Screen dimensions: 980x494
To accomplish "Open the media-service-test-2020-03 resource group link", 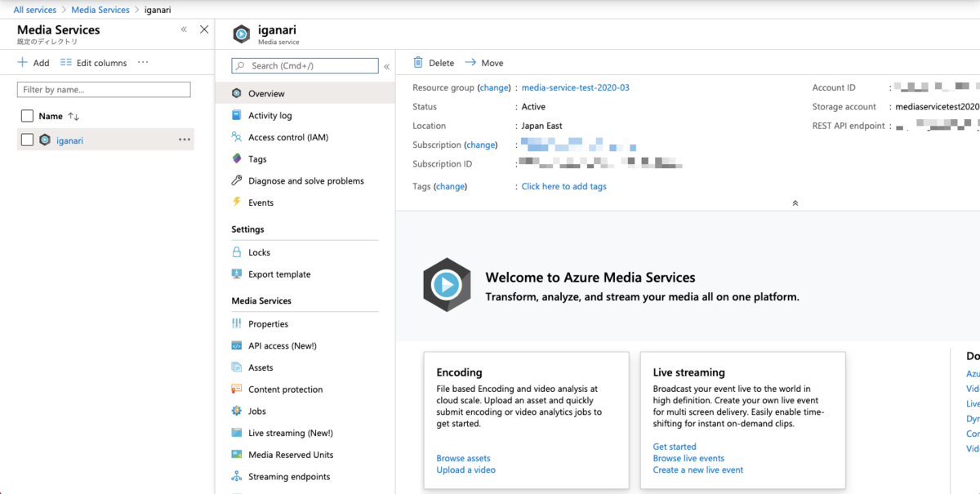I will (x=575, y=87).
